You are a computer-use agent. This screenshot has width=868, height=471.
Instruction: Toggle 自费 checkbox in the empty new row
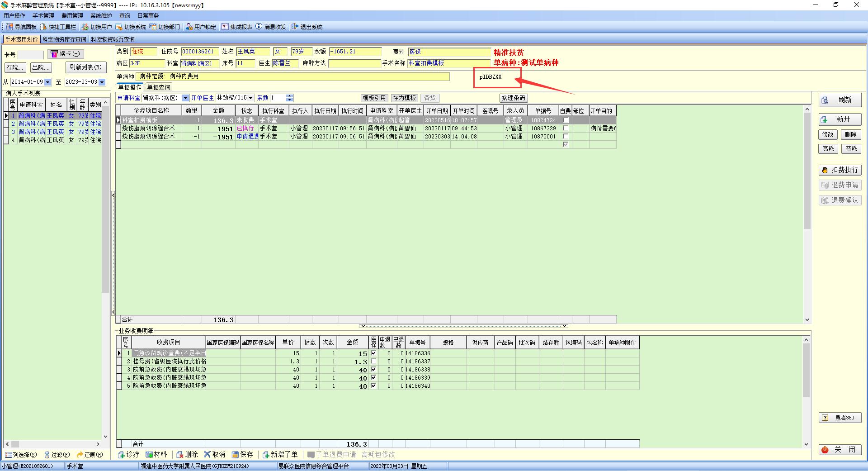[566, 145]
